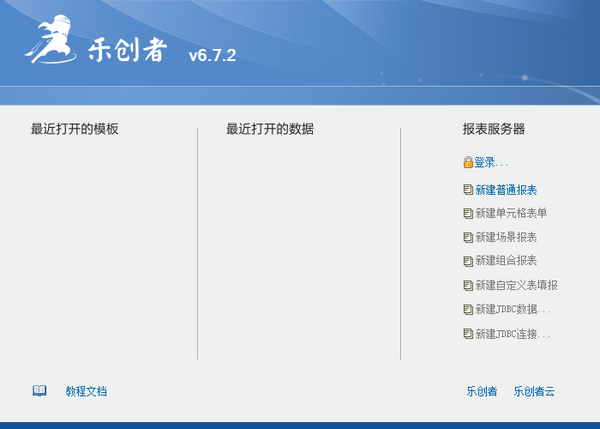600x429 pixels.
Task: Select the 新建组合报表 option
Action: point(506,261)
